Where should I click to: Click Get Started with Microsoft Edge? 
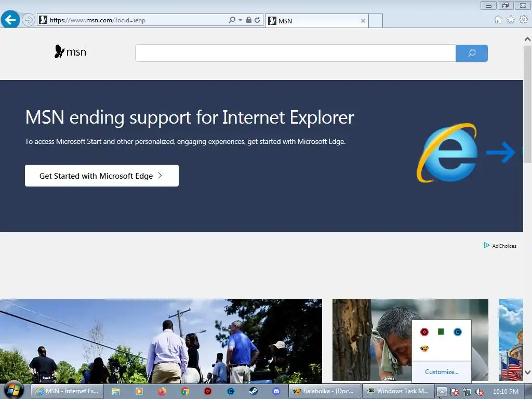click(x=102, y=176)
